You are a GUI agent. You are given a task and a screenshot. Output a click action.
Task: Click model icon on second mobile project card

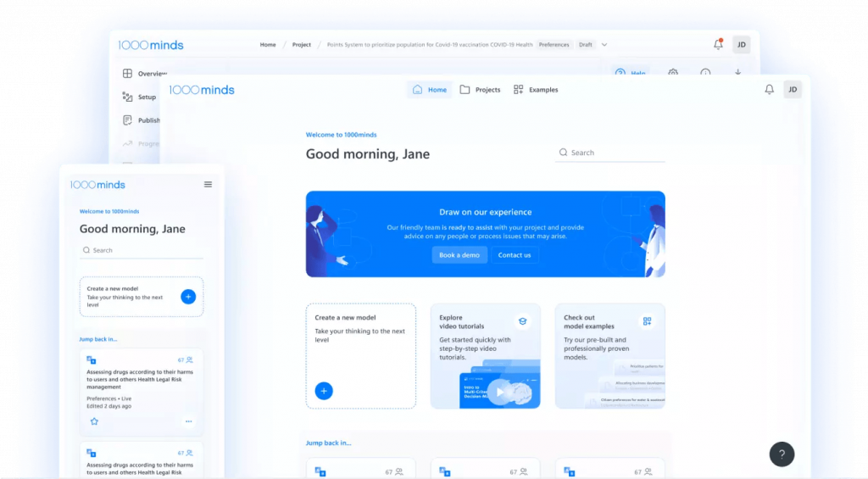92,453
